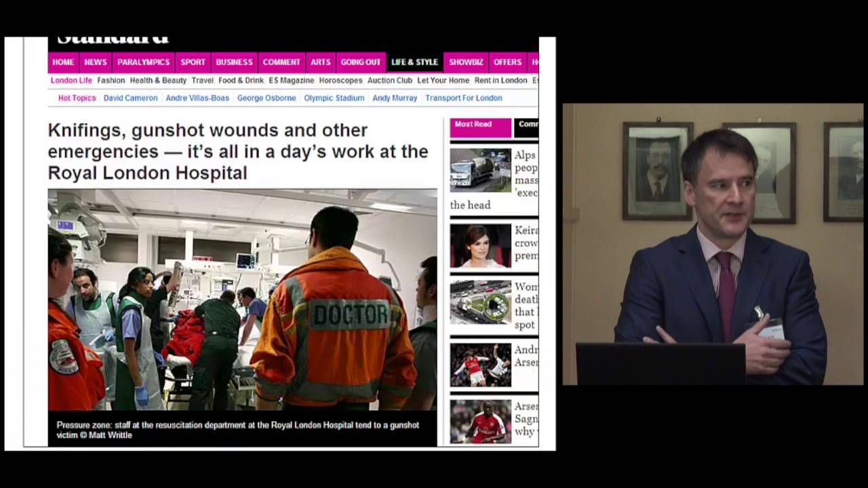Open the Andre Villas-Boas hot topic

(197, 98)
